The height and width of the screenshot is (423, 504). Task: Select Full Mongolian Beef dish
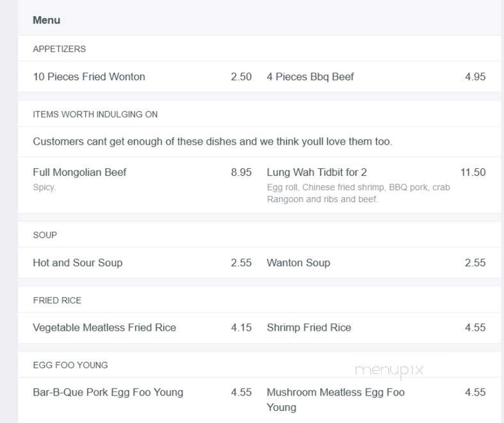tap(79, 172)
